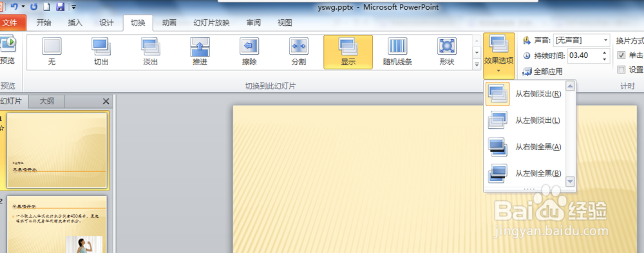Click the save icon in quick access toolbar
644x253 pixels.
click(x=61, y=6)
